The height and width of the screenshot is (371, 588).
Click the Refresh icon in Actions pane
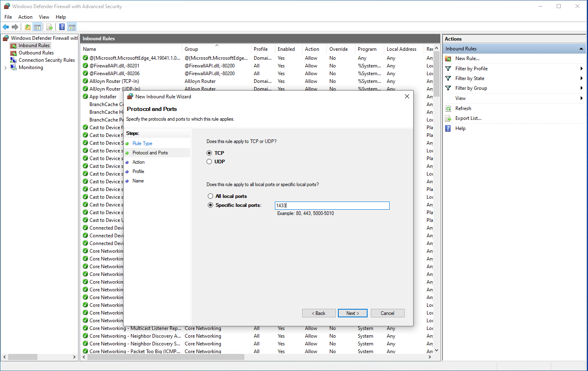[x=448, y=108]
